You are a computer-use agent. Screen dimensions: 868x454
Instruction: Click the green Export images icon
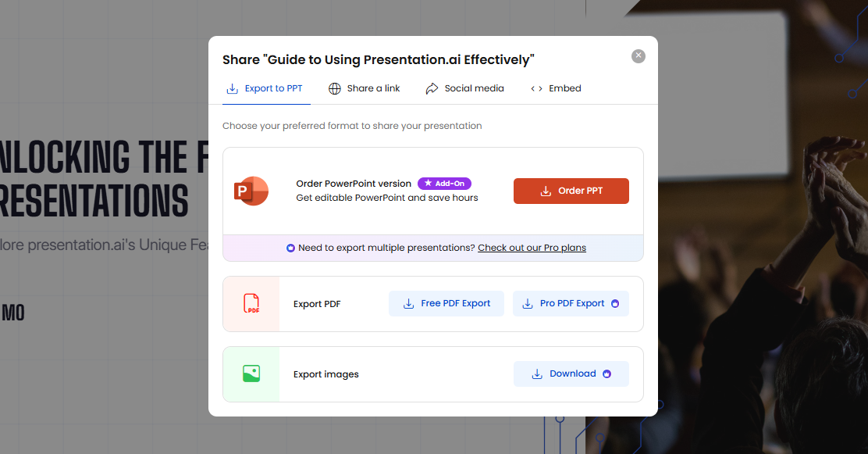pos(251,374)
